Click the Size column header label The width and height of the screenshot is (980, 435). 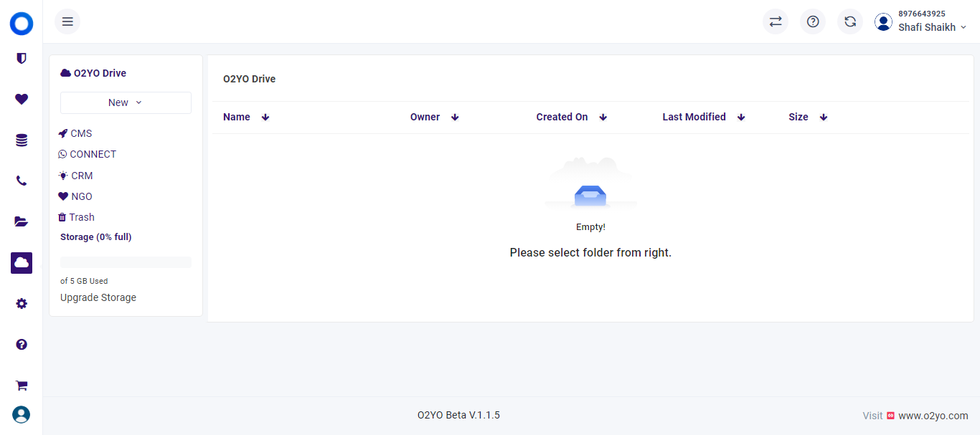[798, 117]
